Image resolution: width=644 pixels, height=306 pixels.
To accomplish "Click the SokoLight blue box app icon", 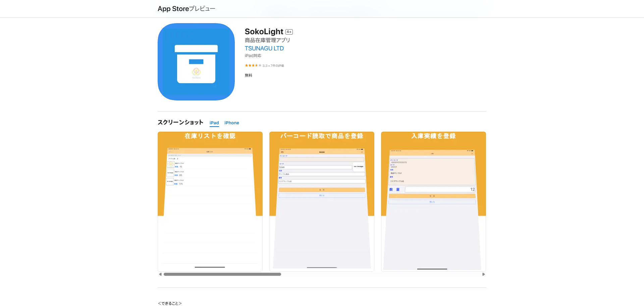I will coord(196,62).
